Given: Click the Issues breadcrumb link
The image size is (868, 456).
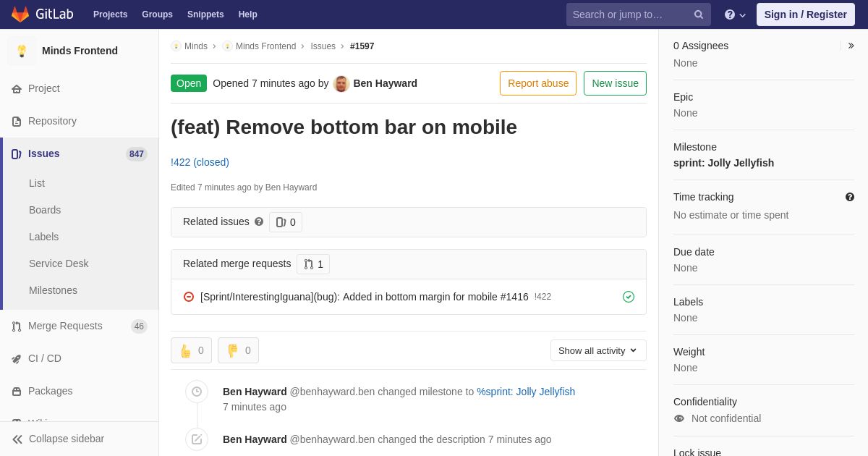Looking at the screenshot, I should click(x=323, y=46).
